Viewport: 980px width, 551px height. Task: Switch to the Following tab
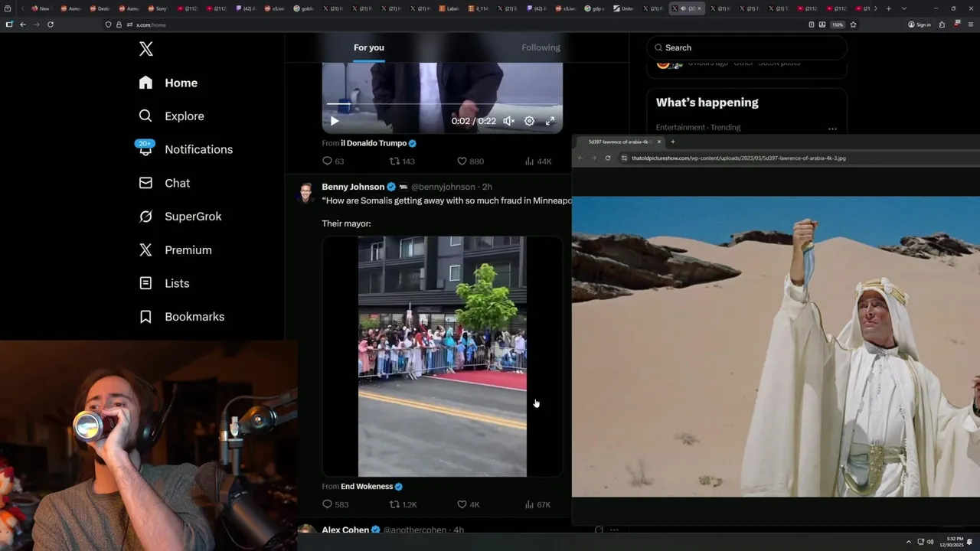pyautogui.click(x=541, y=47)
